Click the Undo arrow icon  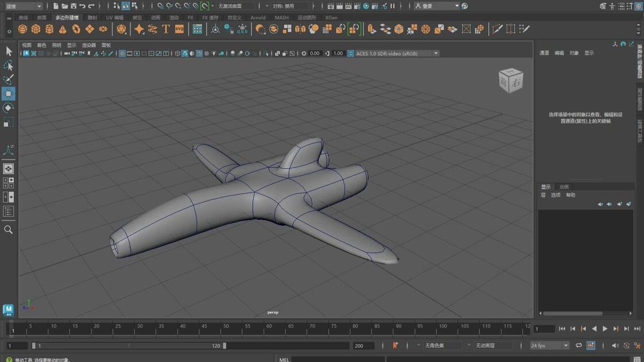point(83,6)
